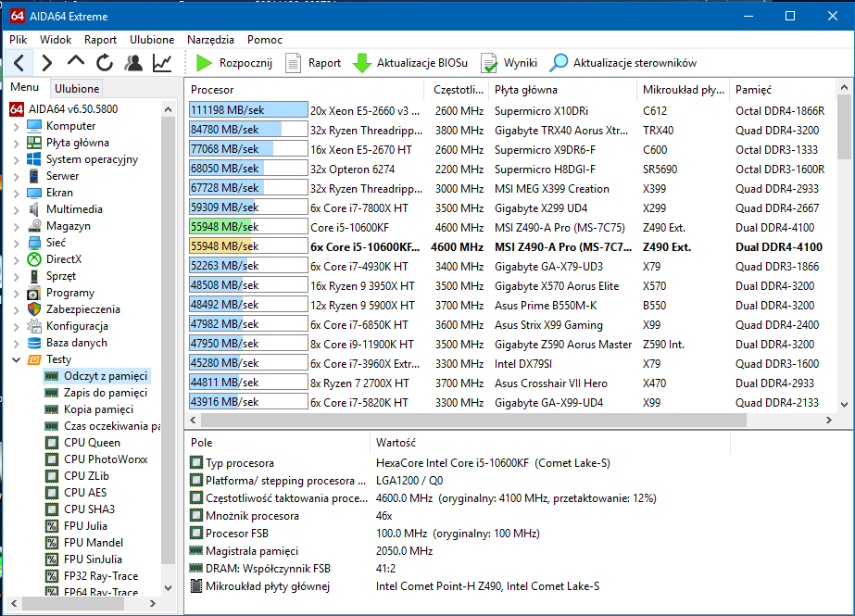Select the CPU AES test
The width and height of the screenshot is (855, 616).
click(x=85, y=493)
